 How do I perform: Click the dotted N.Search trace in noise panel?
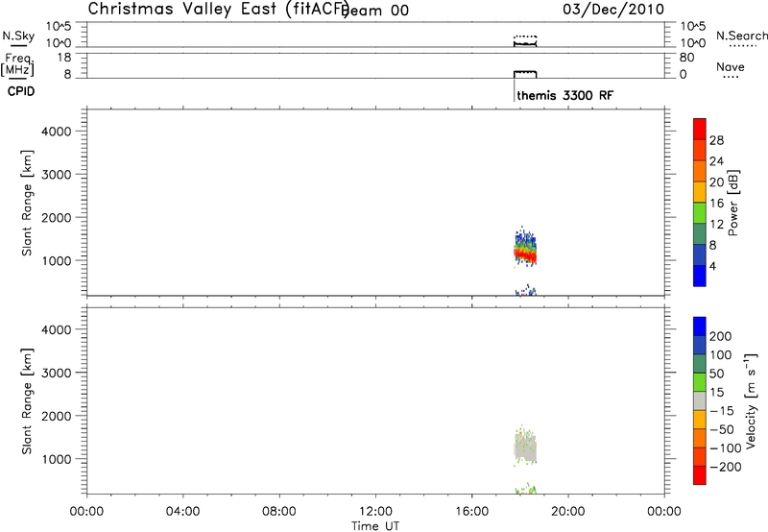click(x=525, y=36)
